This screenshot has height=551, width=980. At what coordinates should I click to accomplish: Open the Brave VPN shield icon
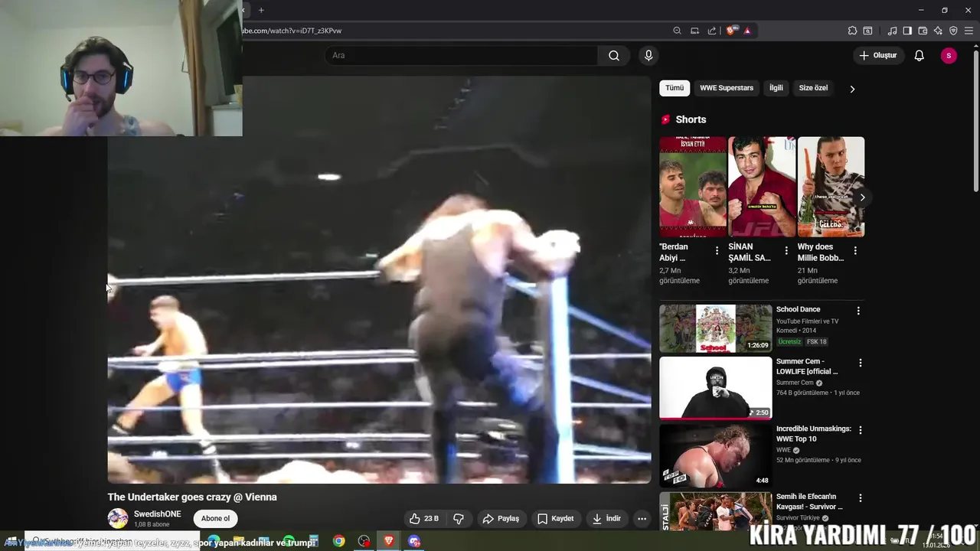[953, 31]
